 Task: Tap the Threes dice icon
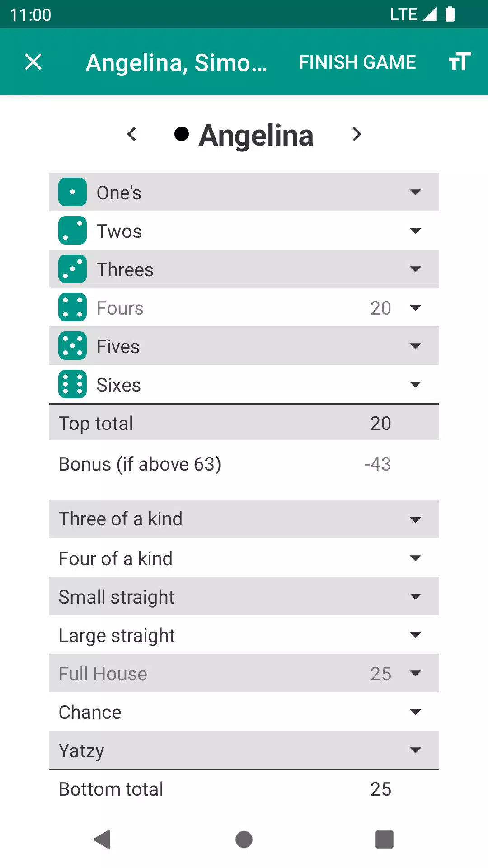[x=72, y=269]
